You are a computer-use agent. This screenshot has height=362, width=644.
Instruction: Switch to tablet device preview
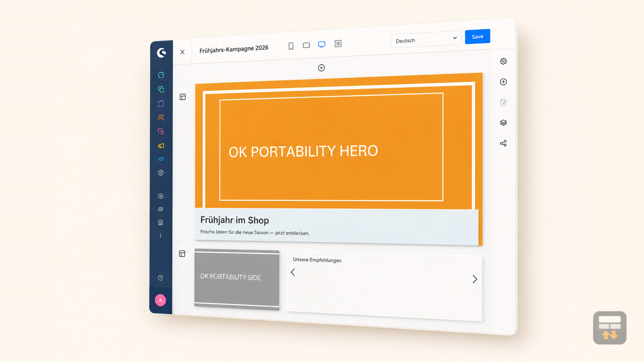coord(306,45)
